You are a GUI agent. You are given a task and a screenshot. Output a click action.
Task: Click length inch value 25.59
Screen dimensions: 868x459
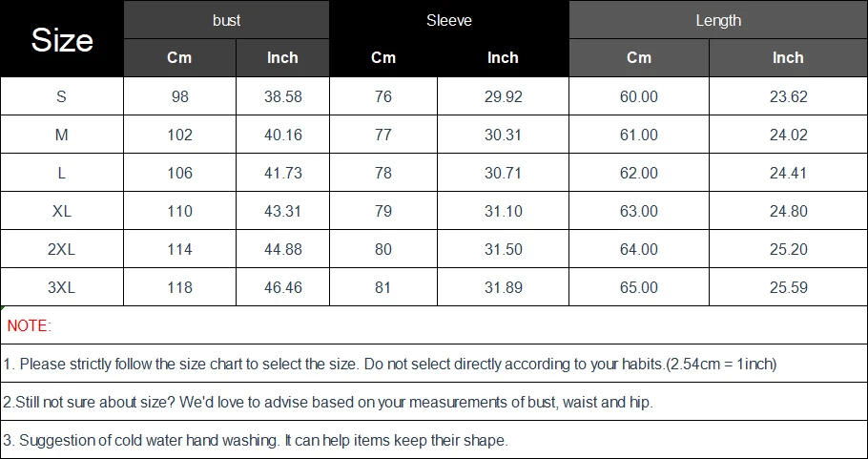pyautogui.click(x=788, y=287)
